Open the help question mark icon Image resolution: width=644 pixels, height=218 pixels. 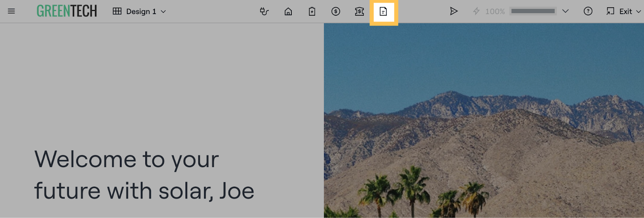point(588,11)
